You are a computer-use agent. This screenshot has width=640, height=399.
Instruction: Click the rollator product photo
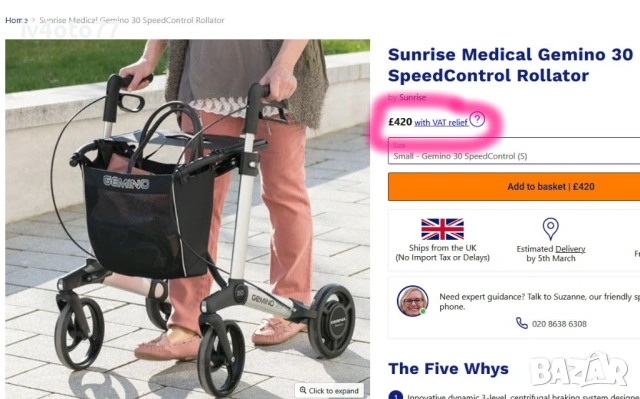187,219
